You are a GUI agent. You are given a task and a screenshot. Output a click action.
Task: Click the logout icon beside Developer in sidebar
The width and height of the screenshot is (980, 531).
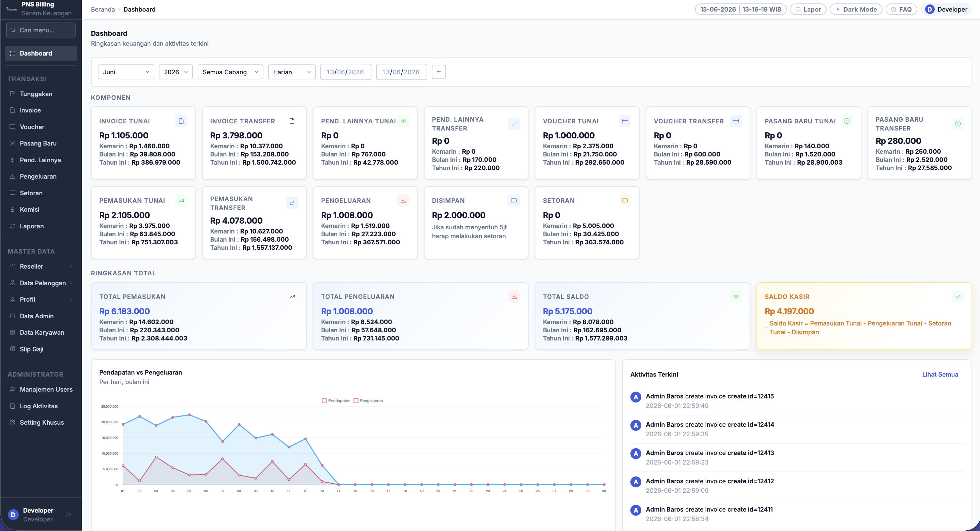click(69, 515)
